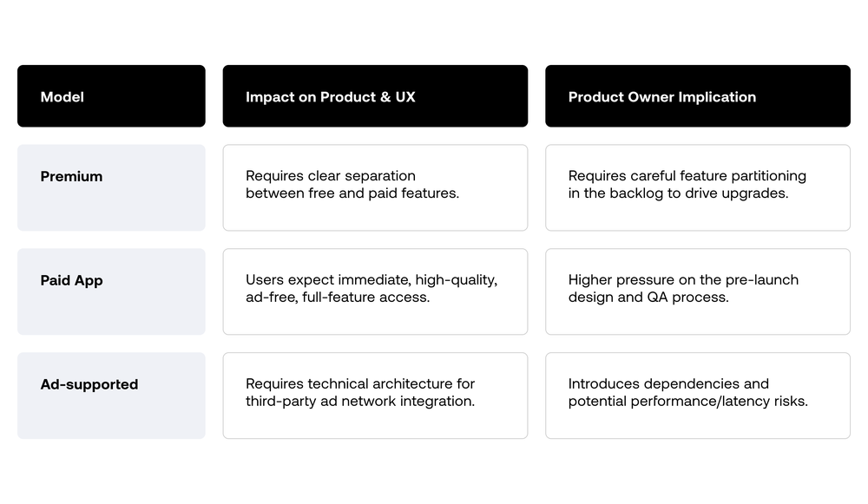Click the text "Requires technical architecture for"
The image size is (868, 504).
(x=360, y=384)
